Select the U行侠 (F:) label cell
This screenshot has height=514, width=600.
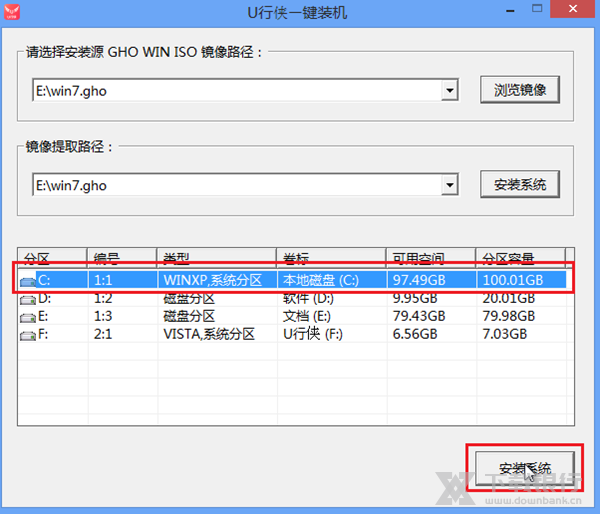(332, 334)
